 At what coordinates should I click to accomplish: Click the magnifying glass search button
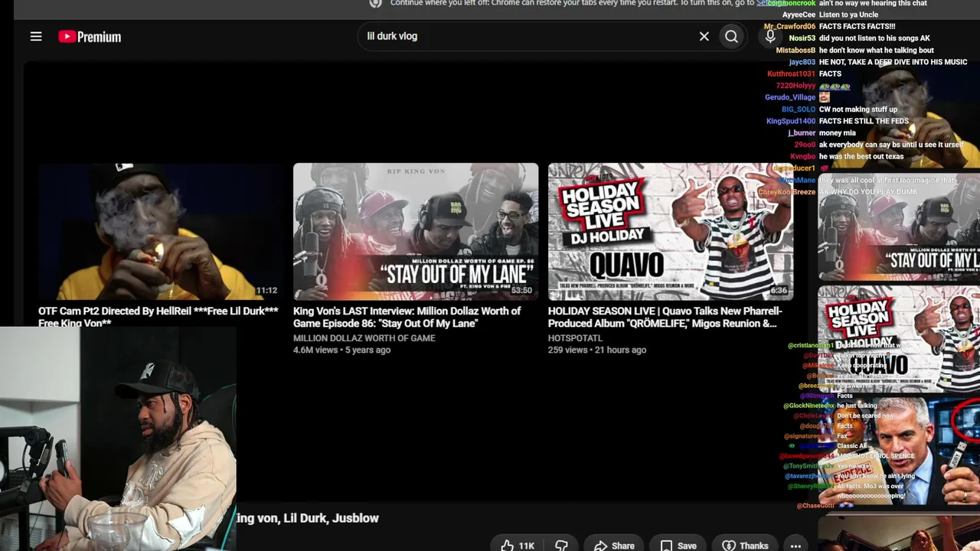point(732,36)
